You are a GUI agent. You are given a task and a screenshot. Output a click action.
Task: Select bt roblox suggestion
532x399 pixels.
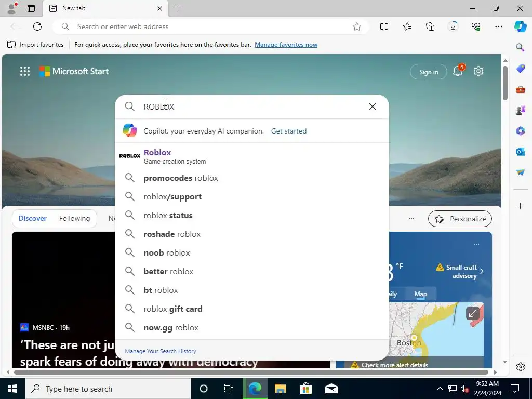[x=252, y=290]
